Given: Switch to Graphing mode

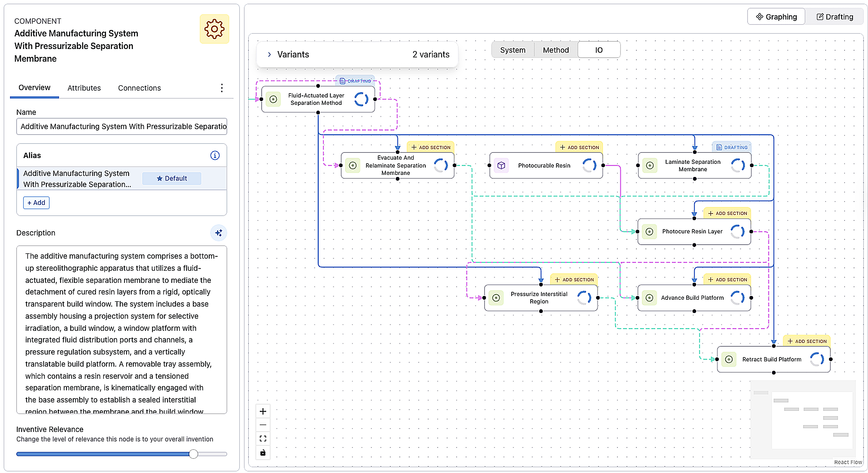Looking at the screenshot, I should 776,17.
